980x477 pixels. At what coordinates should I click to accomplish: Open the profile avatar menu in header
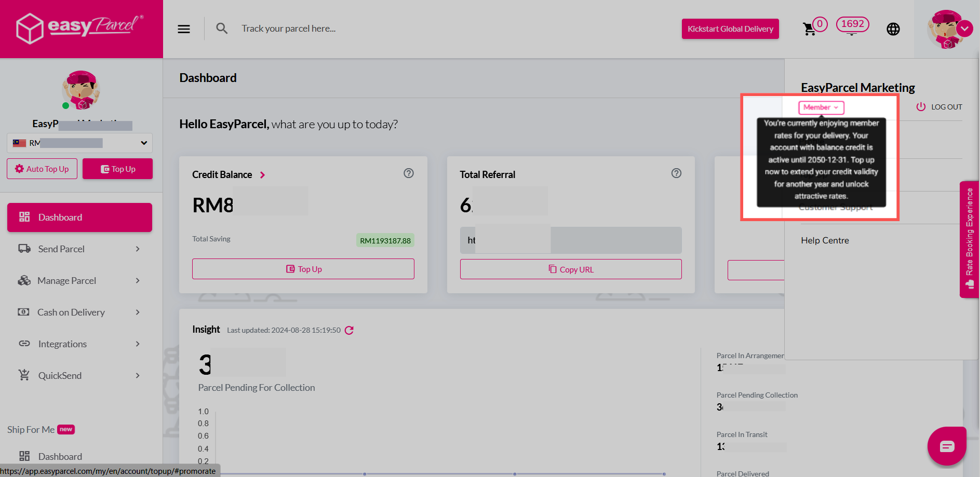tap(950, 29)
